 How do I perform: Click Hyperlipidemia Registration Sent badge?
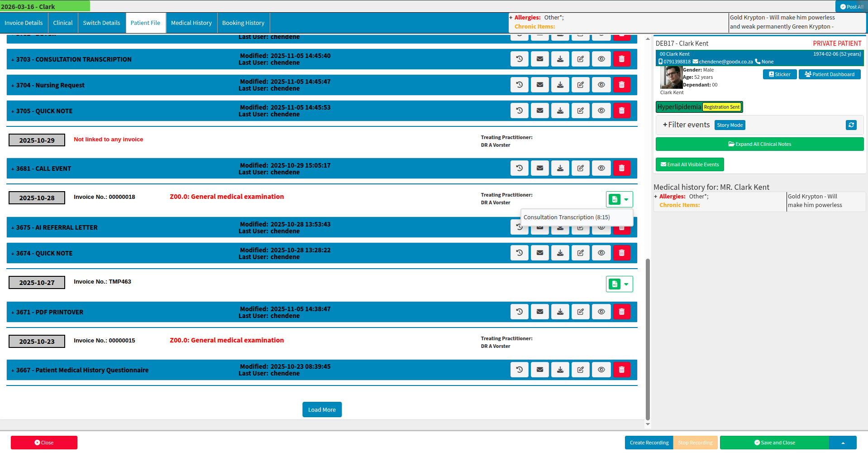699,107
